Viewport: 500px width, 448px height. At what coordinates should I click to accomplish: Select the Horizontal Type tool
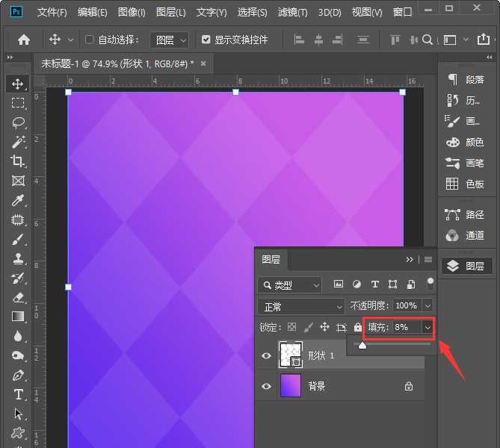pyautogui.click(x=18, y=394)
